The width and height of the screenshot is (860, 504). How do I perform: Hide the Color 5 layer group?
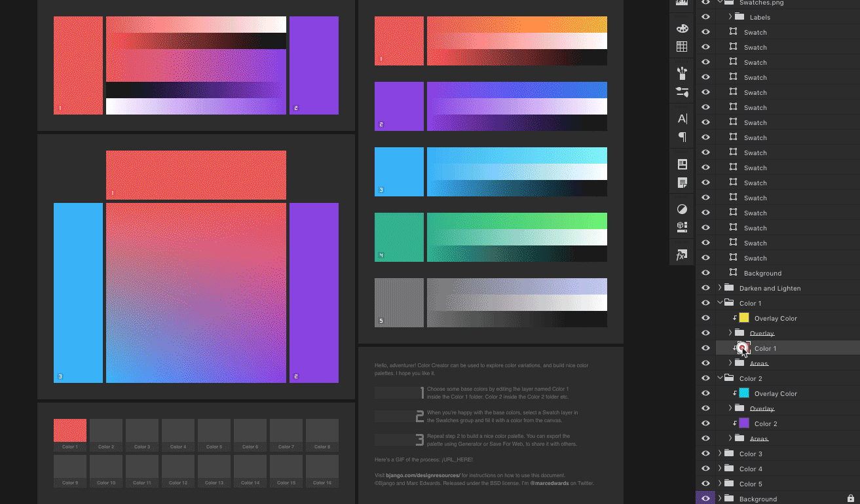click(x=705, y=484)
